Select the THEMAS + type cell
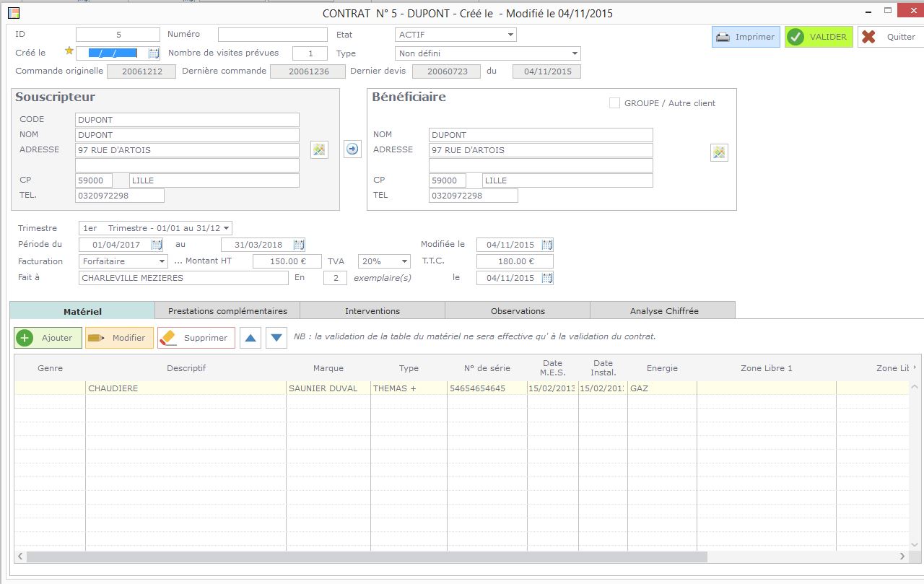Viewport: 924px width, 584px height. pos(409,388)
